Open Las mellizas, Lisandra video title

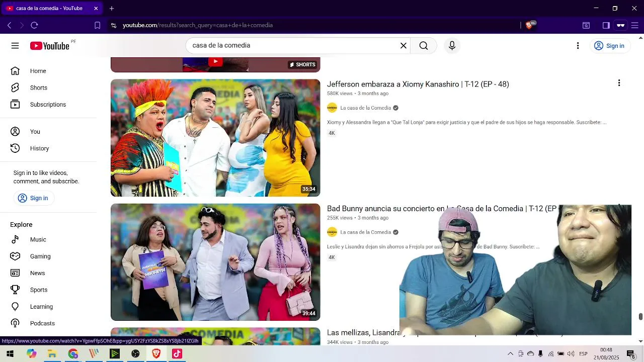coord(363,333)
